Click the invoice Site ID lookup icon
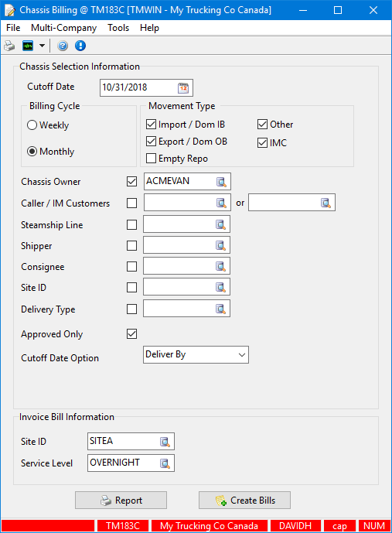Image resolution: width=392 pixels, height=533 pixels. tap(165, 442)
